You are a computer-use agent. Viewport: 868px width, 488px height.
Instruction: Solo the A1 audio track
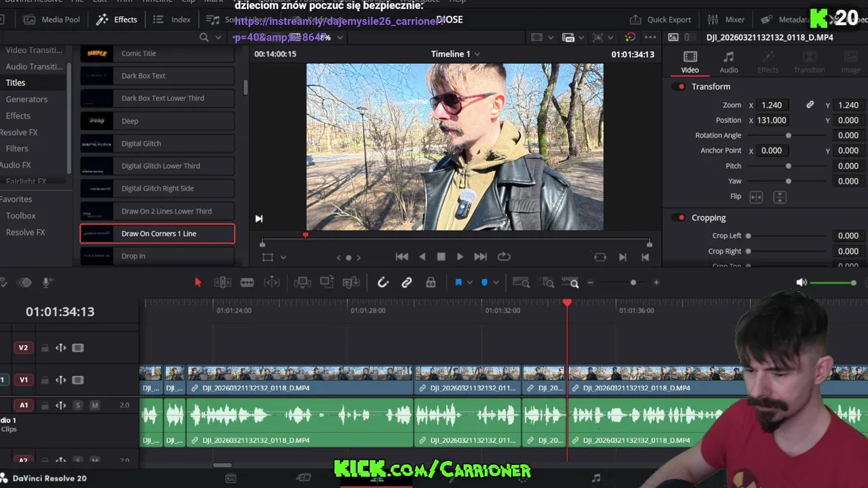point(78,405)
